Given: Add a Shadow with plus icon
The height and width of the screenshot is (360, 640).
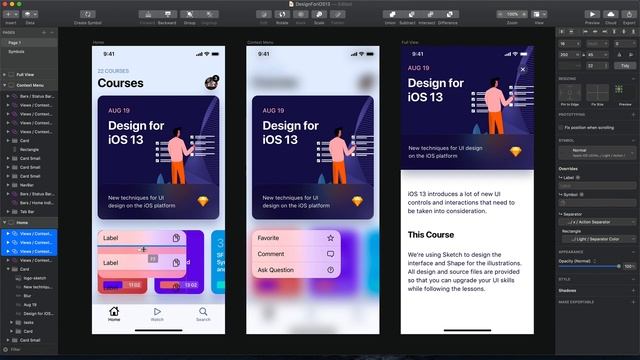Looking at the screenshot, I should click(633, 291).
